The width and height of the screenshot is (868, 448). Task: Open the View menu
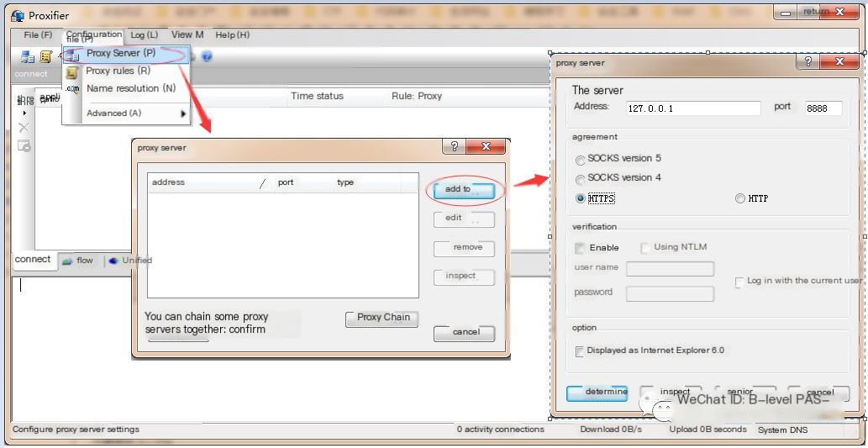click(187, 34)
